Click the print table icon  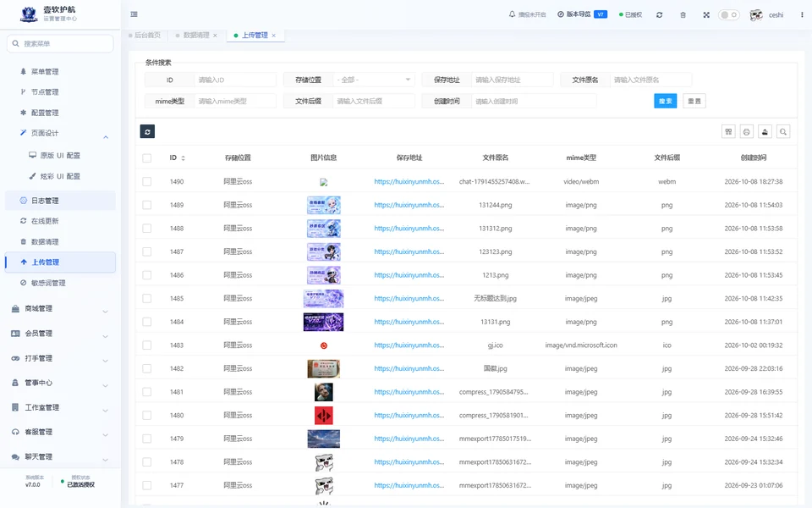pyautogui.click(x=747, y=132)
